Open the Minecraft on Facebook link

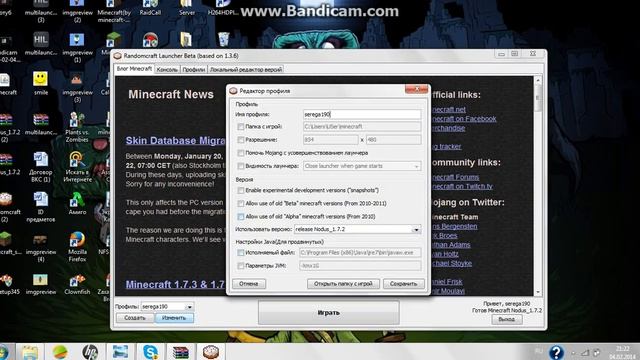464,119
